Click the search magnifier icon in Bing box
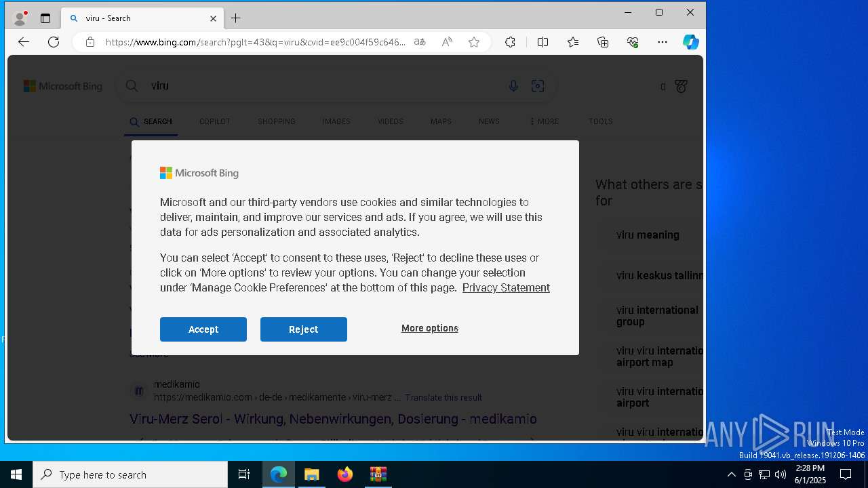 (x=132, y=86)
